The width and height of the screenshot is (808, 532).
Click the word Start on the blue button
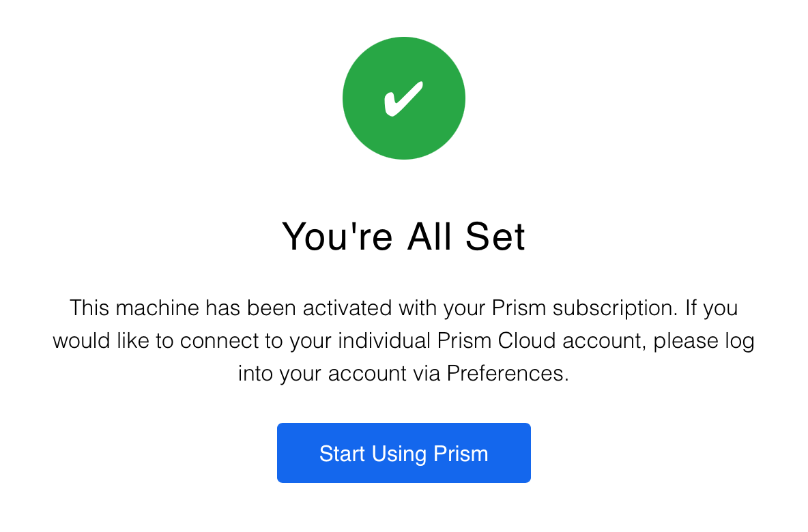point(343,454)
